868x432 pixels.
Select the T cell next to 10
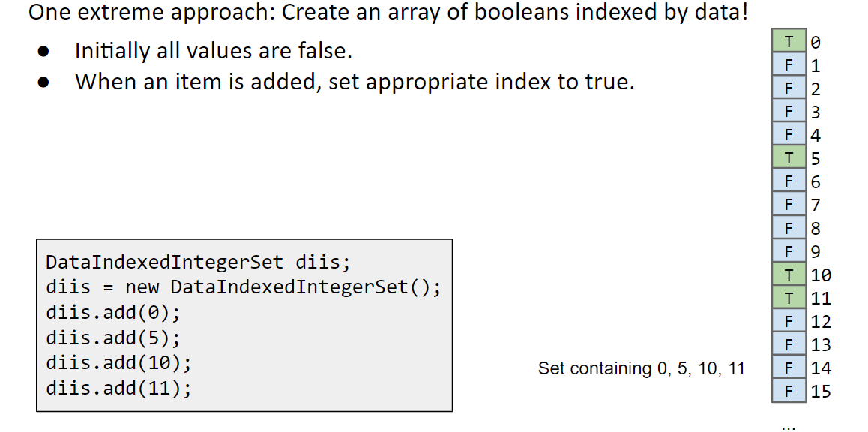789,274
